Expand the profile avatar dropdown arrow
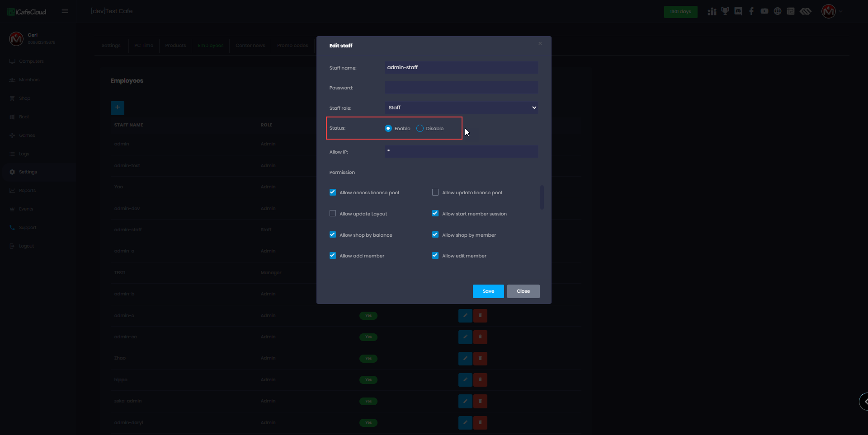The image size is (868, 435). 841,12
